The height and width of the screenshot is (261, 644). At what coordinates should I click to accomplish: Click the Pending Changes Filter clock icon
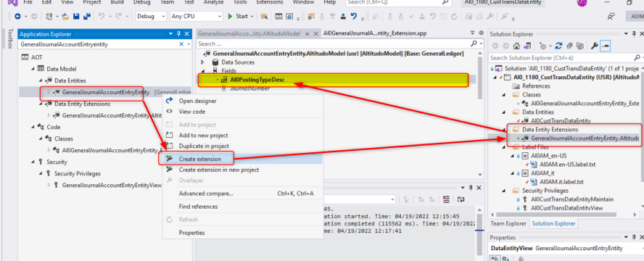544,46
